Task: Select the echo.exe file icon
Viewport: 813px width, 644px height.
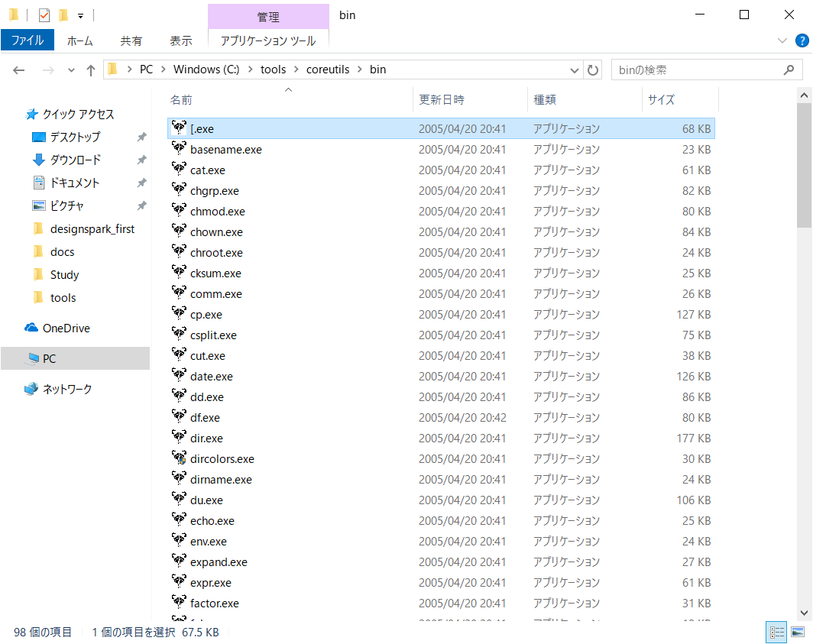Action: click(179, 519)
